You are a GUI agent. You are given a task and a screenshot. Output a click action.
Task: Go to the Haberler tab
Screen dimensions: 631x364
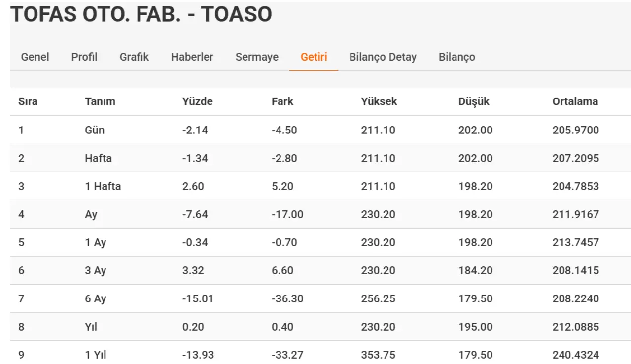coord(192,57)
